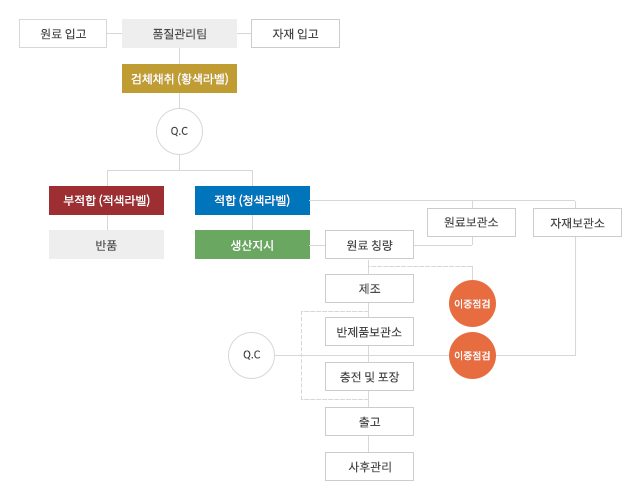Viewport: 640px width, 500px height.
Task: Click the Q.C circle left of 반제품보관소
Action: 251,355
